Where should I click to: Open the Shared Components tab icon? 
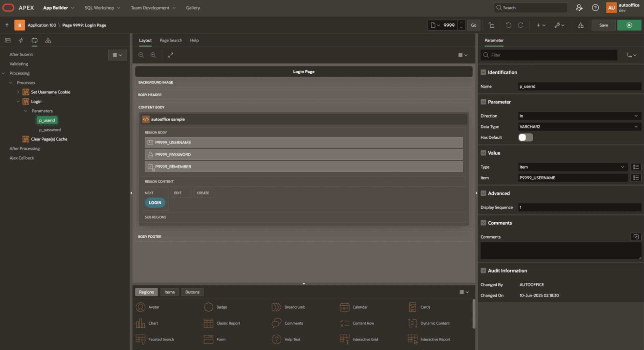click(x=48, y=40)
